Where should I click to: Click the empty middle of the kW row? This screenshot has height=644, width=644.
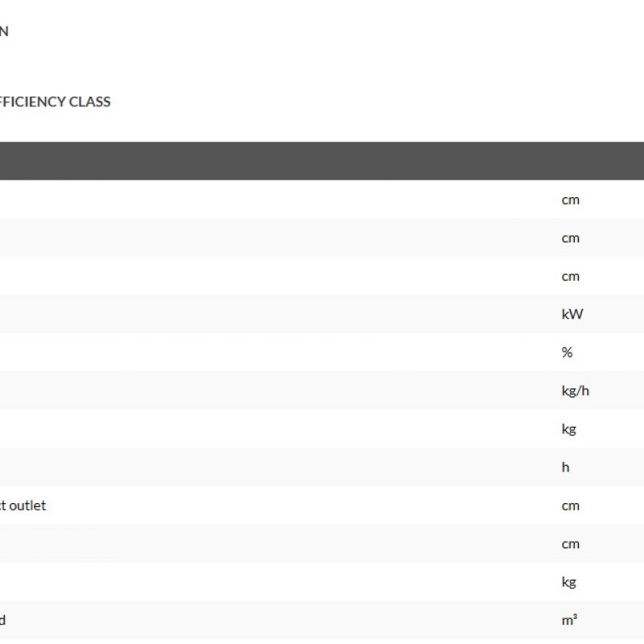tap(282, 314)
